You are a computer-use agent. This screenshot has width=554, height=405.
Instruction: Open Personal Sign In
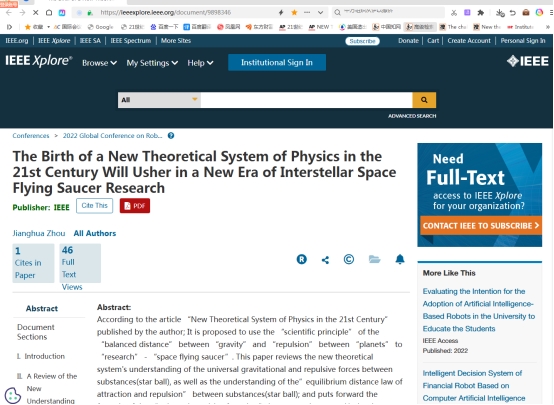click(x=523, y=41)
